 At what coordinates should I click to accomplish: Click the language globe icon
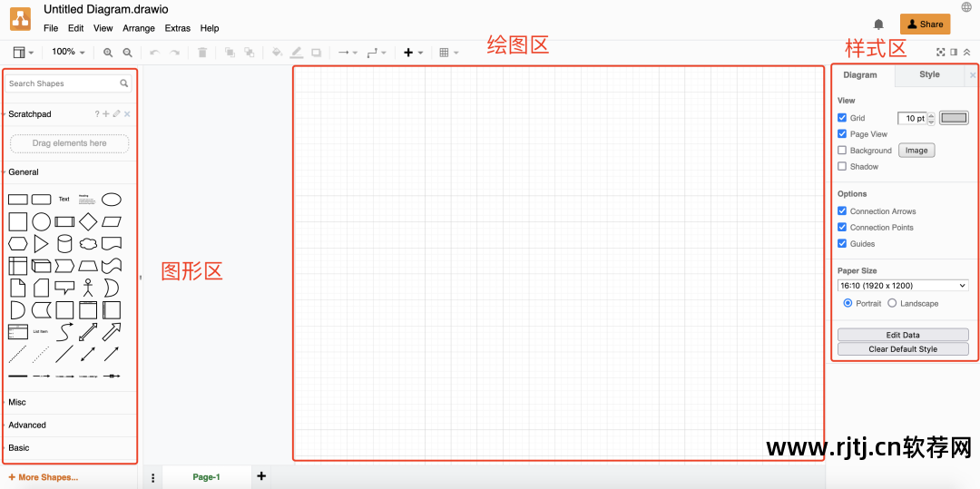click(966, 7)
